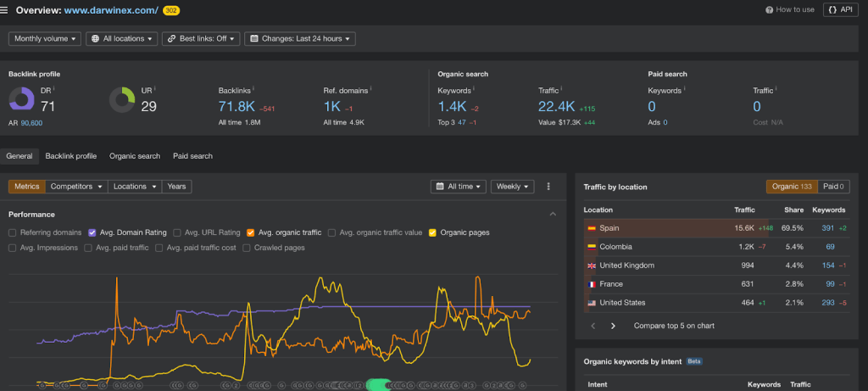Switch to the Organic search tab

pyautogui.click(x=135, y=156)
